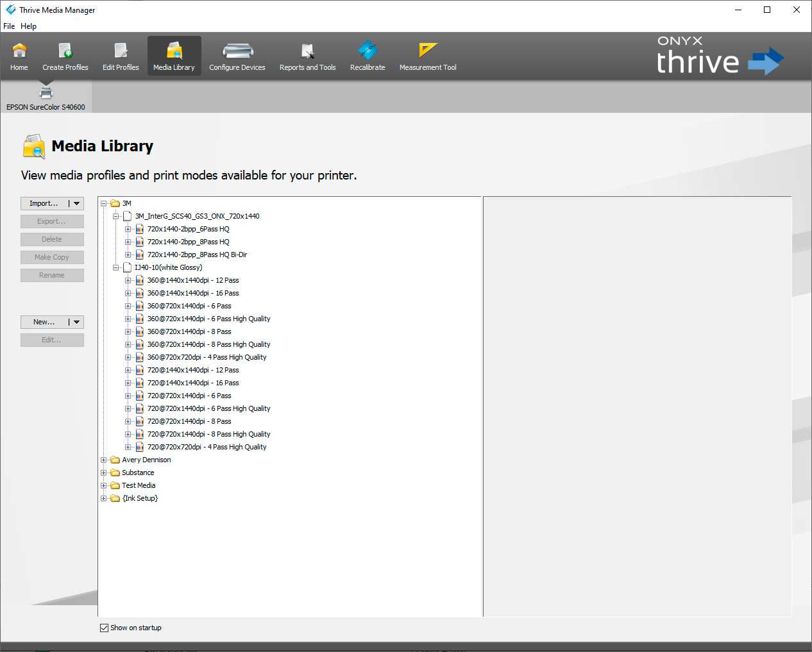
Task: Click the 720x1440-2bpp_8Pass HQ Bi-Dir profile icon
Action: [140, 255]
